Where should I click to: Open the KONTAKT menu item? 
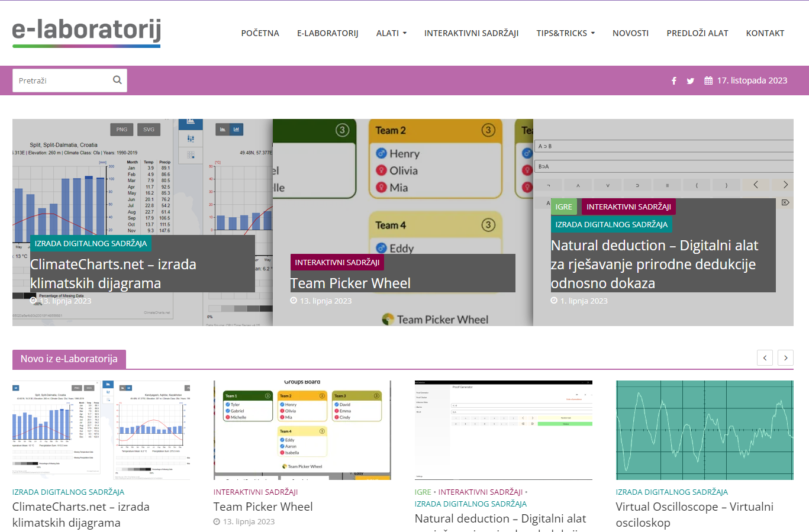click(x=765, y=33)
